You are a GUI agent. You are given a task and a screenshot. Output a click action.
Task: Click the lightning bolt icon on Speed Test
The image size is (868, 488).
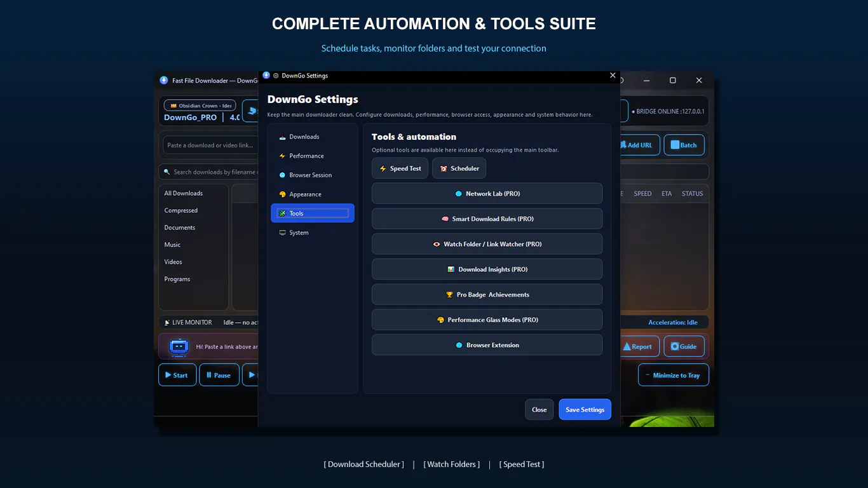click(383, 168)
